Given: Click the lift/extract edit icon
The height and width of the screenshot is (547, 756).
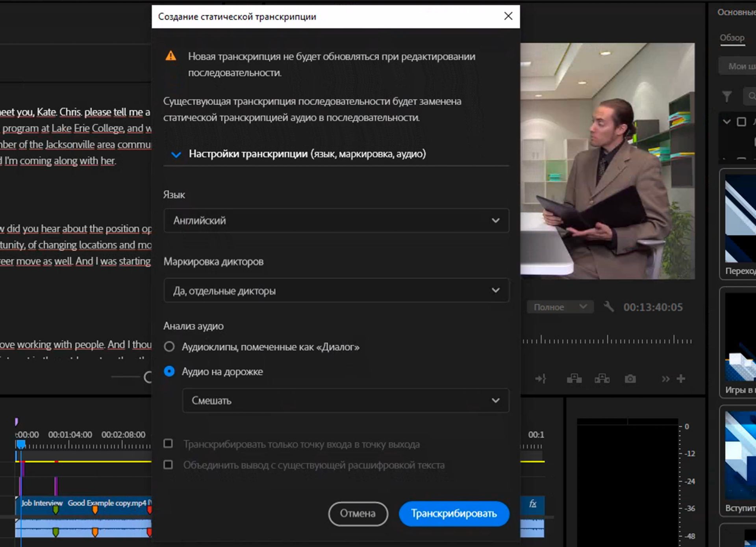Looking at the screenshot, I should [x=573, y=378].
